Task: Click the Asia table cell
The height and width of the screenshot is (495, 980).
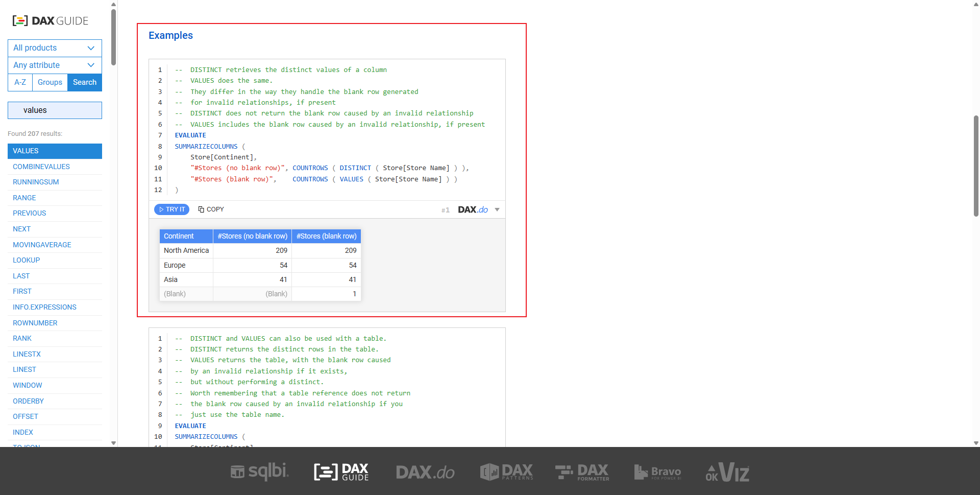Action: (x=186, y=279)
